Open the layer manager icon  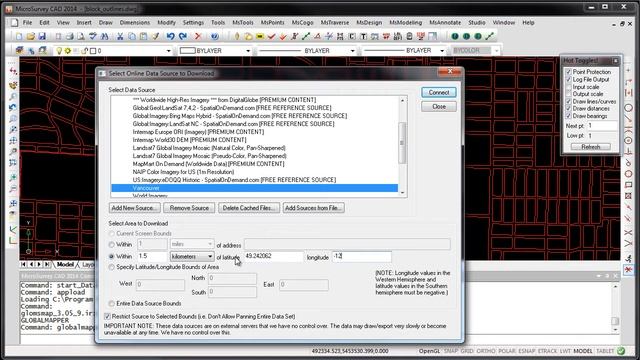[19, 51]
